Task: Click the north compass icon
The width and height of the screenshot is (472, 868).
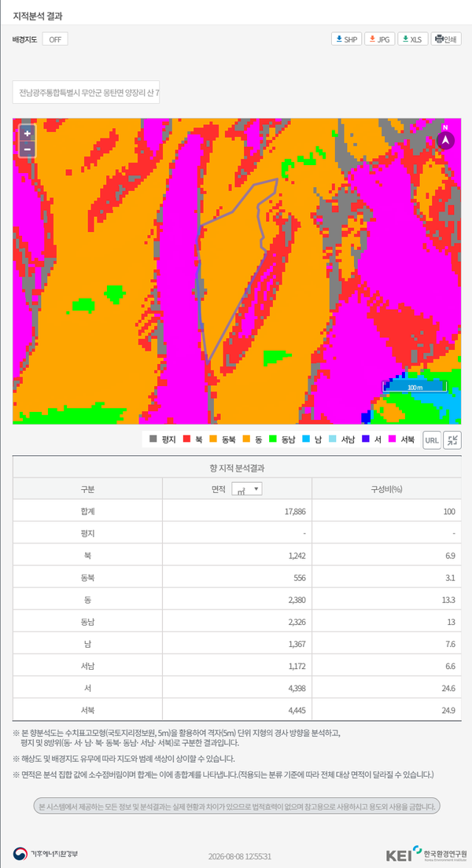Action: tap(445, 140)
